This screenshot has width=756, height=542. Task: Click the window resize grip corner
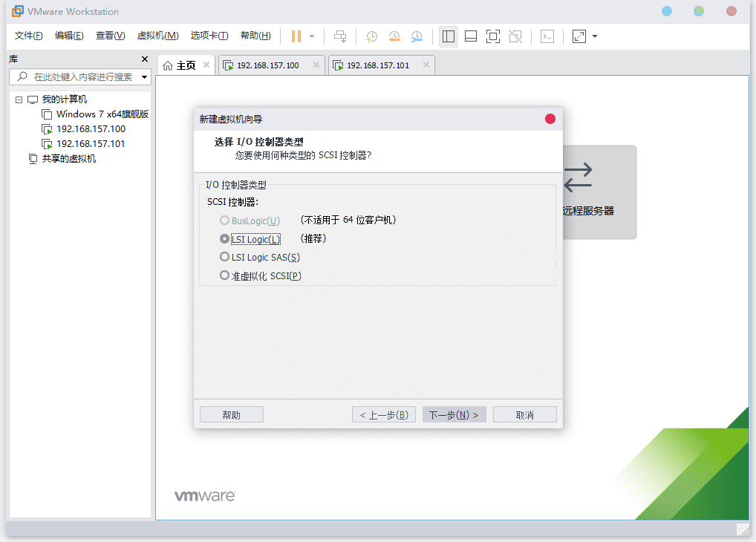coord(743,529)
